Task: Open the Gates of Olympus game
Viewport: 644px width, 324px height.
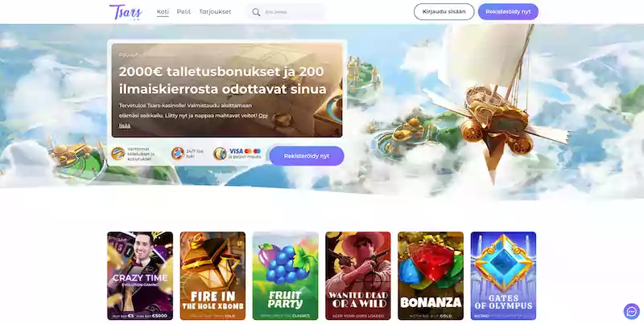Action: pos(503,276)
